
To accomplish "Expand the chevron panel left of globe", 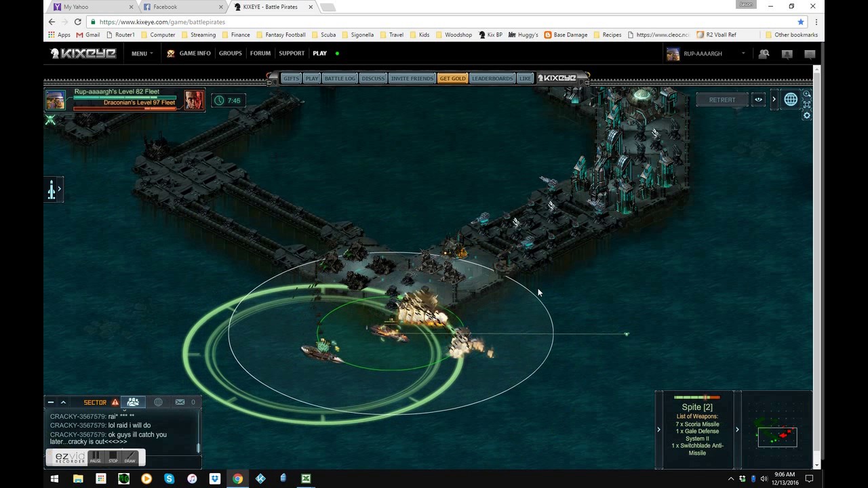I will click(774, 100).
